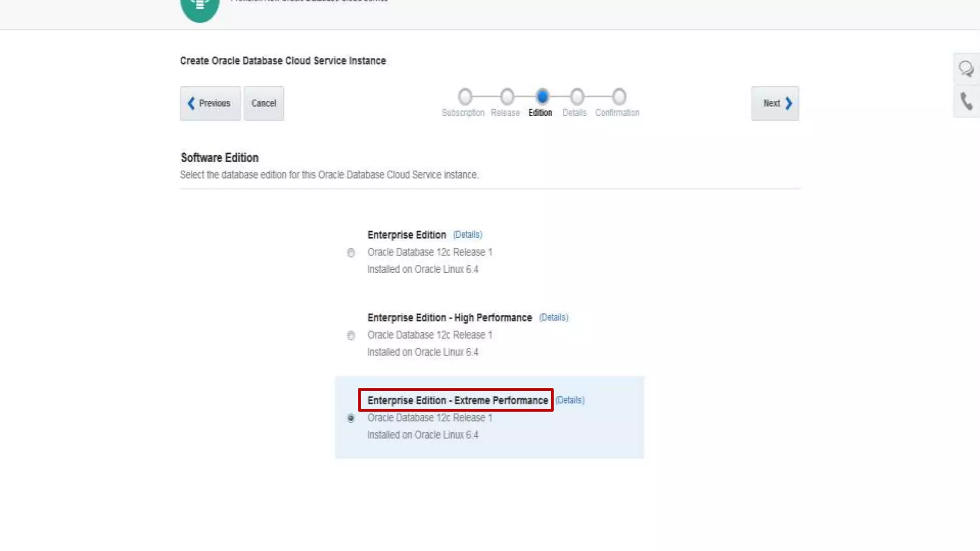Jump to the Confirmation step circle
The image size is (980, 551).
pyautogui.click(x=619, y=97)
